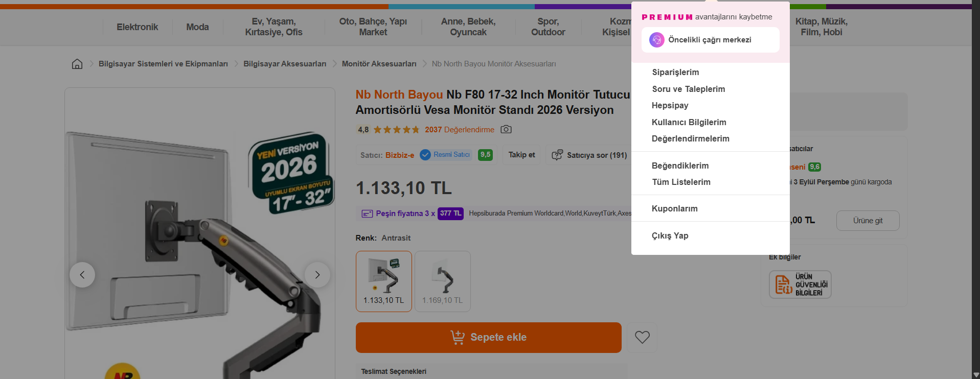Image resolution: width=980 pixels, height=379 pixels.
Task: Click Öncelikli çağrı merkezi premium card
Action: [710, 40]
